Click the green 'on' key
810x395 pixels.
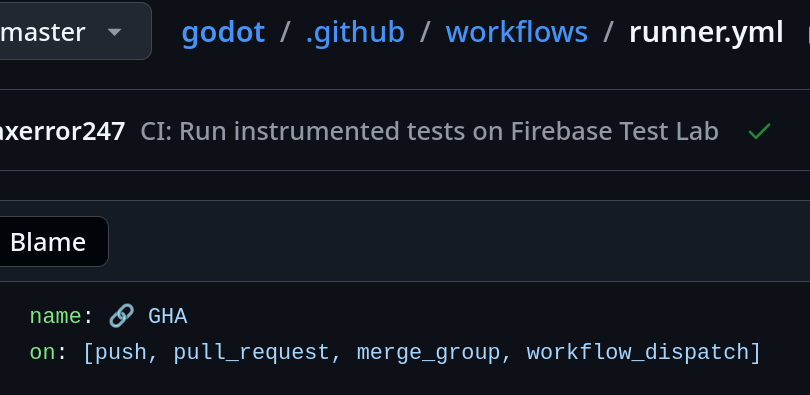point(42,353)
